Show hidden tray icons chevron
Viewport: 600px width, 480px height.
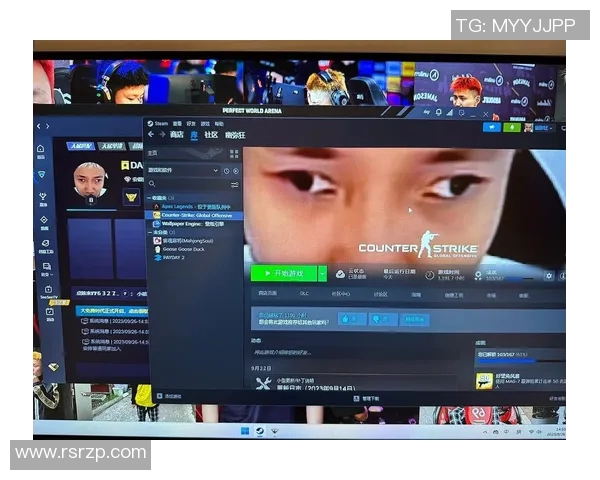(485, 432)
